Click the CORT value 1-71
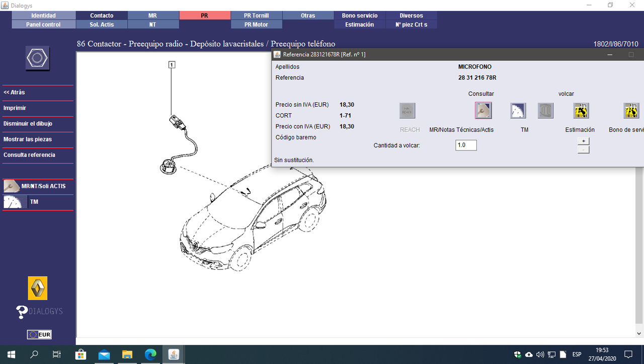 click(345, 116)
